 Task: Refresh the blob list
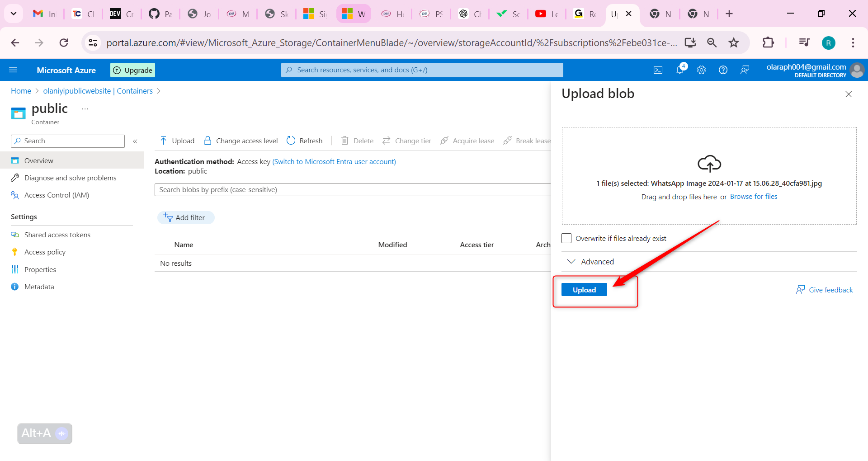[x=305, y=141]
